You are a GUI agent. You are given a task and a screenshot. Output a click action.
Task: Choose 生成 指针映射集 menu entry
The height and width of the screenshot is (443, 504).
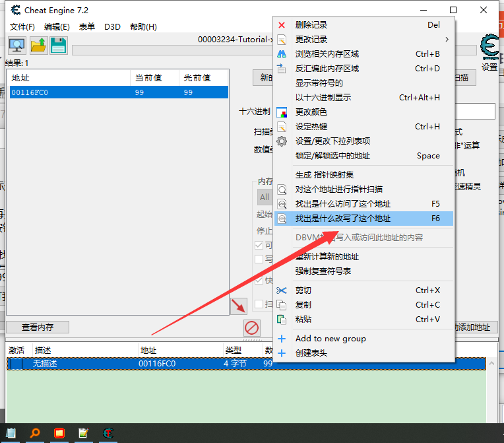(x=364, y=175)
